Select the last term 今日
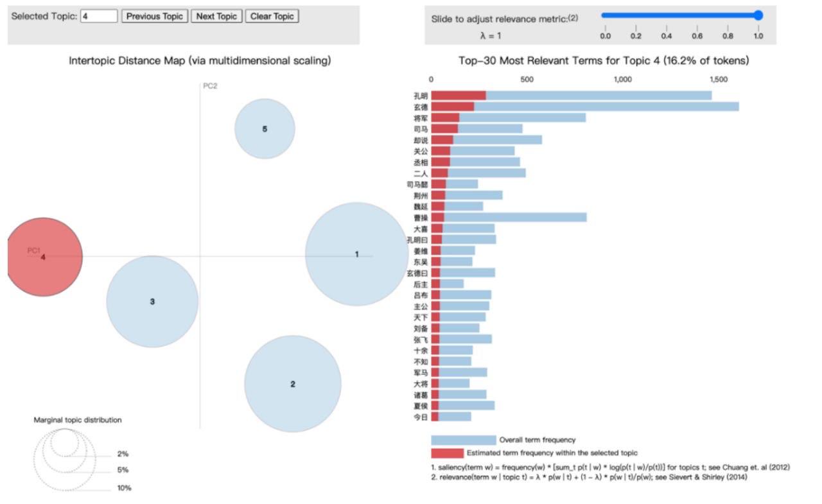This screenshot has width=822, height=504. tap(421, 417)
